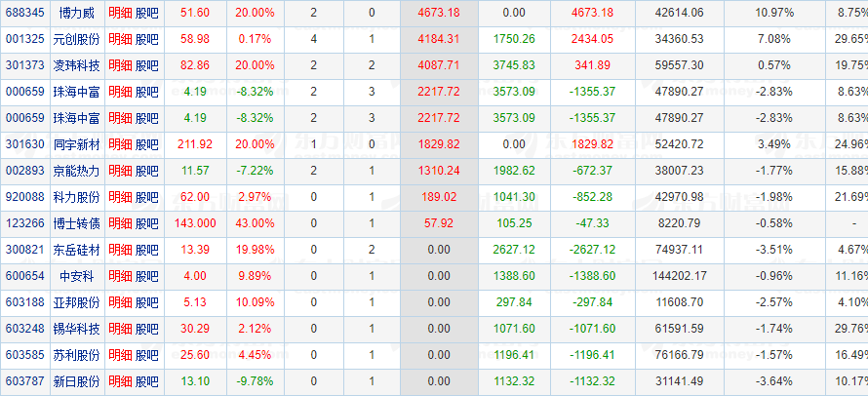868x396 pixels.
Task: Open 明细 in 同宇新材 row
Action: (120, 144)
